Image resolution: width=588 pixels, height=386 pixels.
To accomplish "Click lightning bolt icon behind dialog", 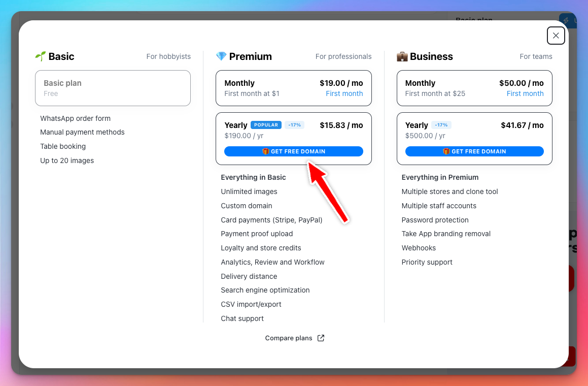I will coord(566,20).
